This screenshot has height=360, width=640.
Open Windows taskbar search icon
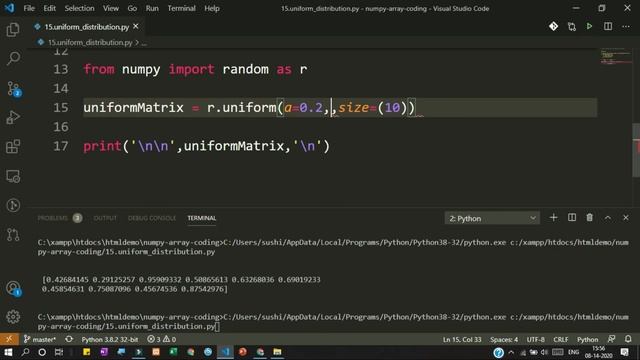pos(25,352)
